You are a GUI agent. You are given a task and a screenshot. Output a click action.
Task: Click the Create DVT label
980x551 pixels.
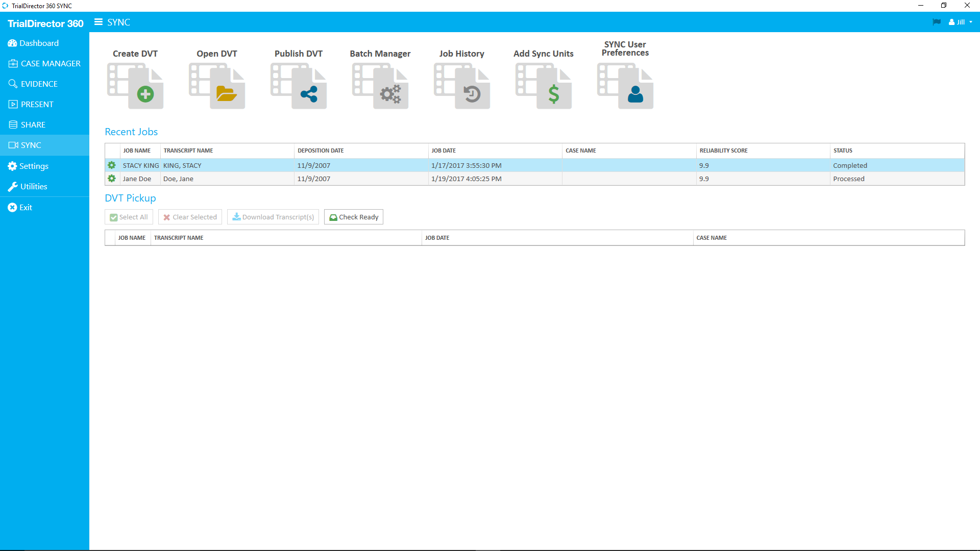[x=135, y=54]
